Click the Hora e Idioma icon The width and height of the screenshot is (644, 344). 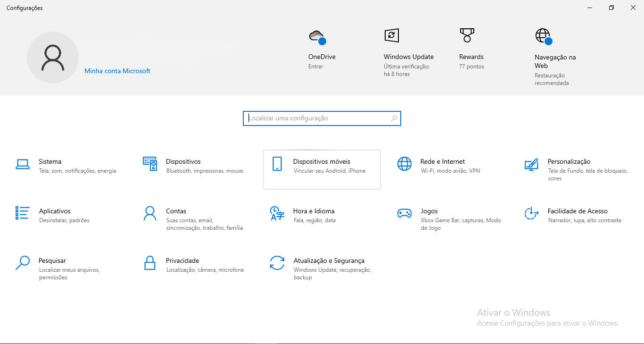click(x=277, y=213)
